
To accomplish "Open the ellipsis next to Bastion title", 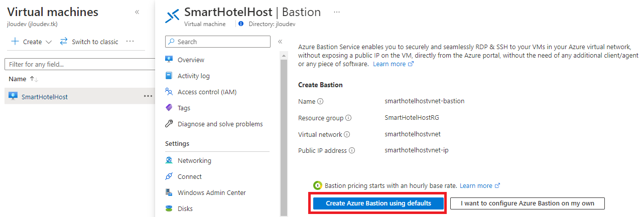I will (337, 12).
